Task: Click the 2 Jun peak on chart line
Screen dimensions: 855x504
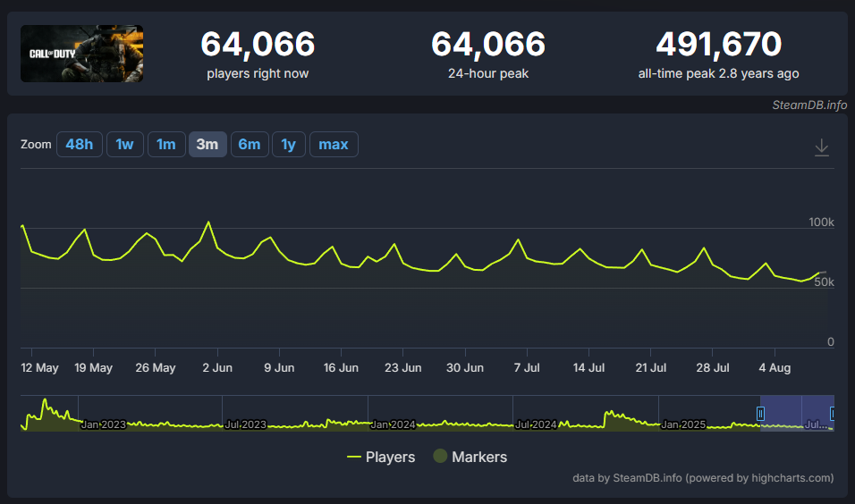Action: [208, 223]
